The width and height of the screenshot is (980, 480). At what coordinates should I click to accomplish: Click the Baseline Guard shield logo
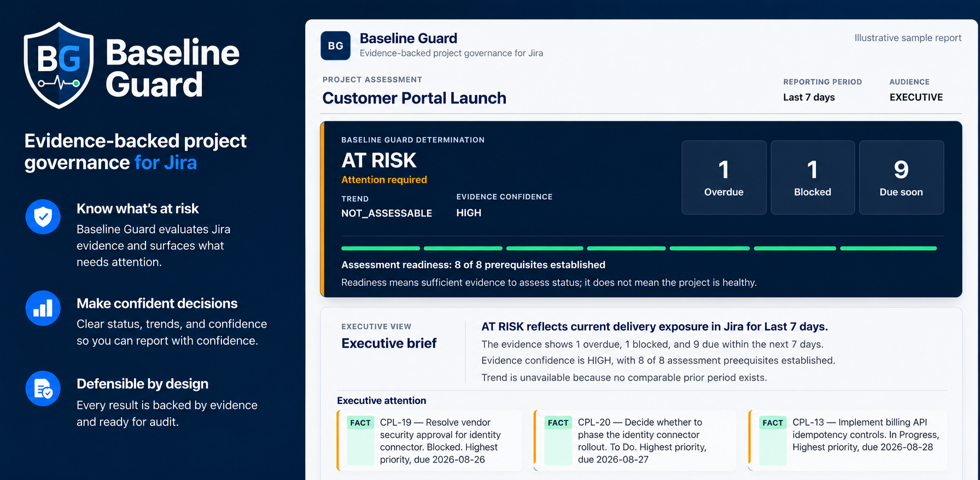(59, 65)
